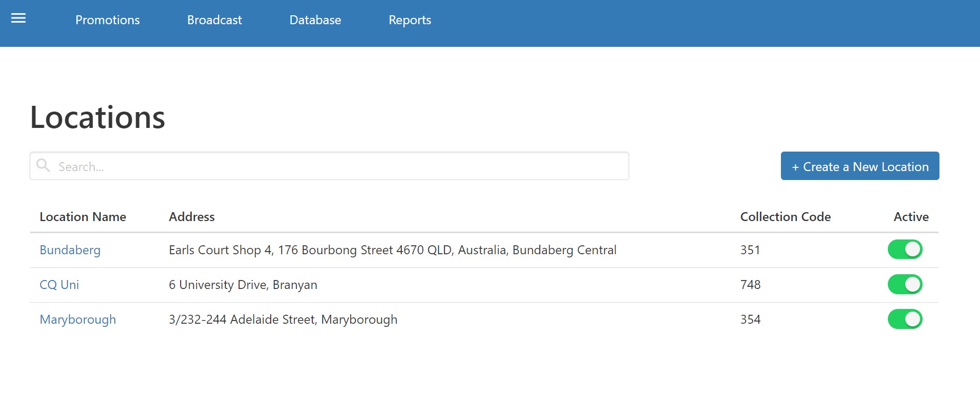Open the Bundaberg location link
The image size is (980, 419).
click(70, 250)
